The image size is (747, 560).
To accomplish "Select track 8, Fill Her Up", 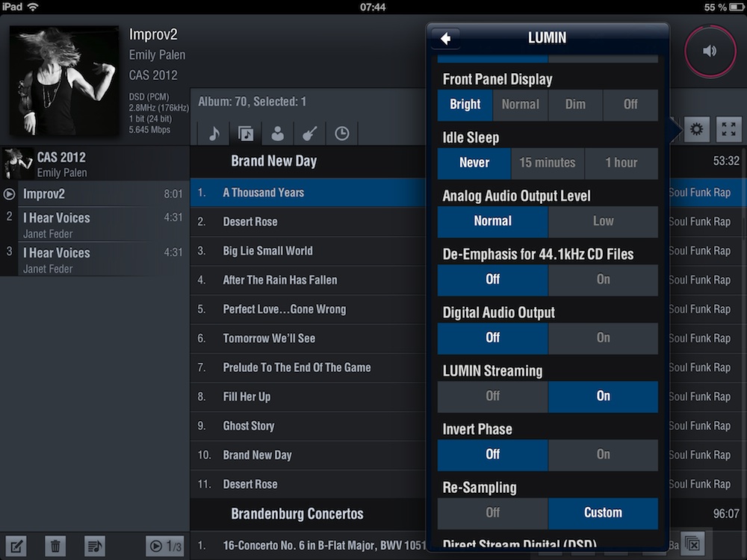I will coord(308,396).
